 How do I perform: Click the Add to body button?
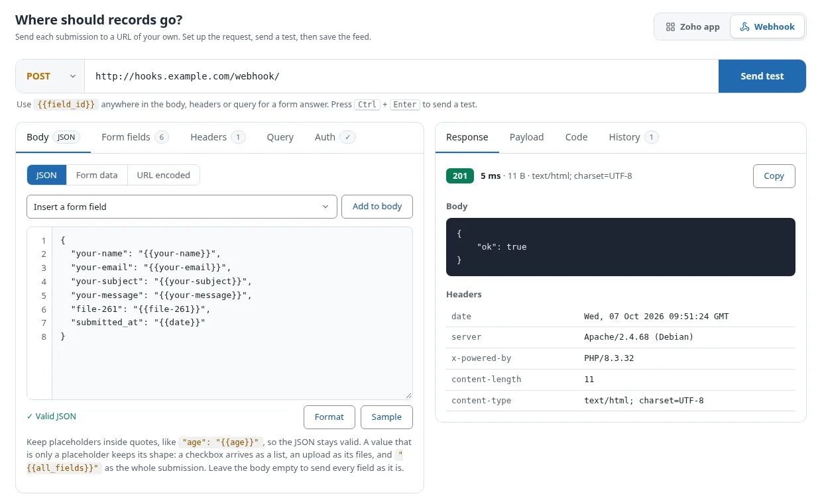(377, 207)
